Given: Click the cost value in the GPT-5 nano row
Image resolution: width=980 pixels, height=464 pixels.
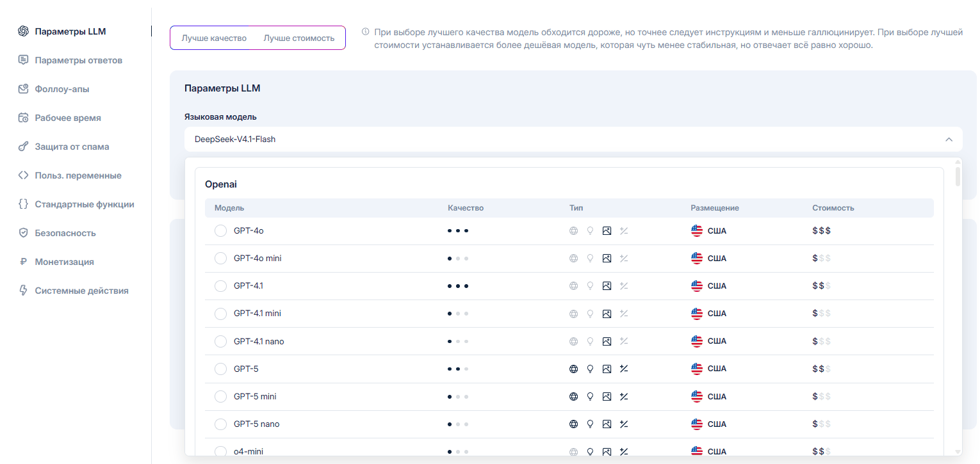Looking at the screenshot, I should 821,424.
